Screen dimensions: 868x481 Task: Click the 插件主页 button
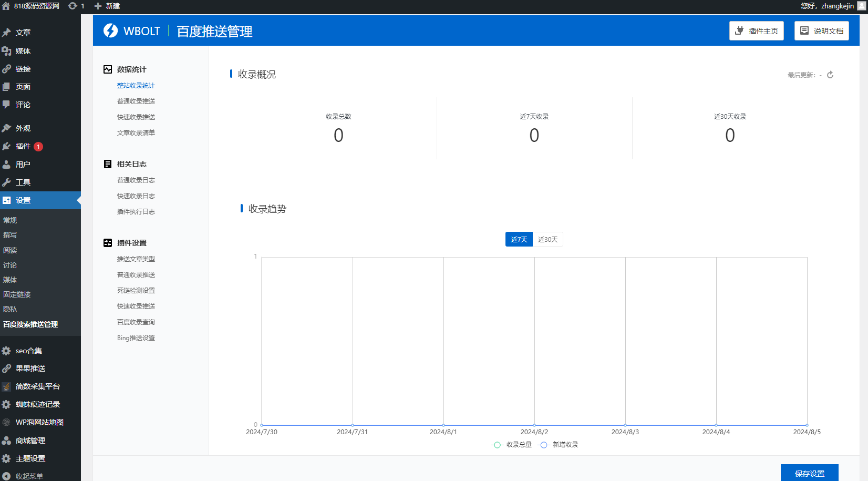pos(757,31)
